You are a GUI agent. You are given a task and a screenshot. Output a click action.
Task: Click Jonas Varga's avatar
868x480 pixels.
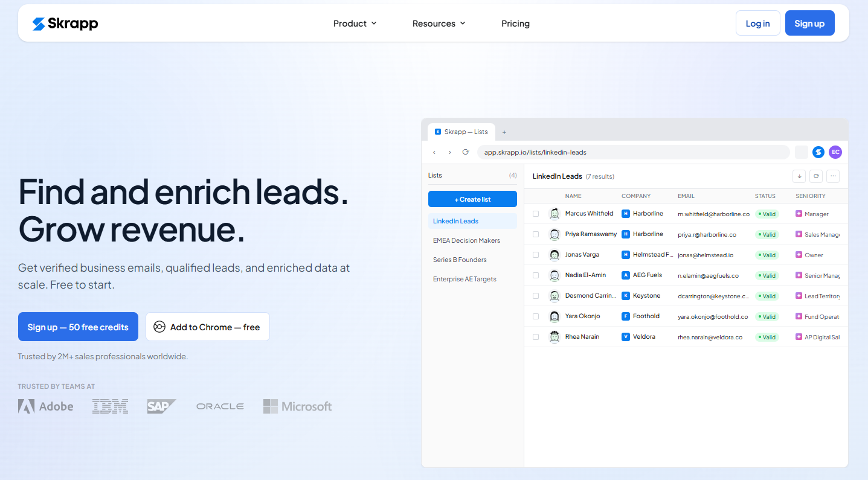554,255
